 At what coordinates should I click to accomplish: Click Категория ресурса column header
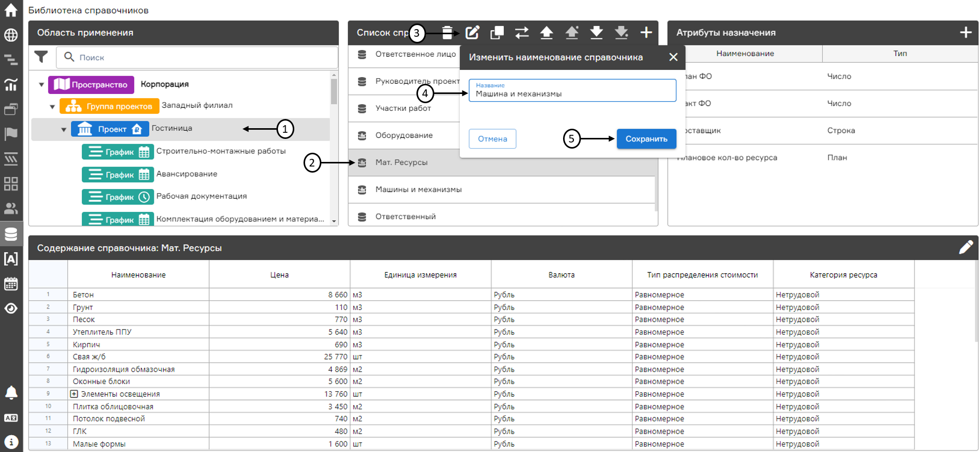(x=844, y=275)
